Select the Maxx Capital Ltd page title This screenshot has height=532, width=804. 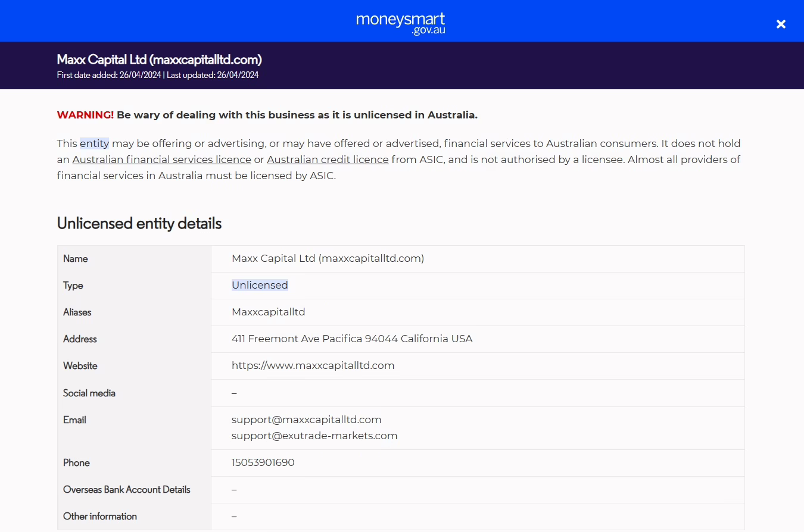158,60
